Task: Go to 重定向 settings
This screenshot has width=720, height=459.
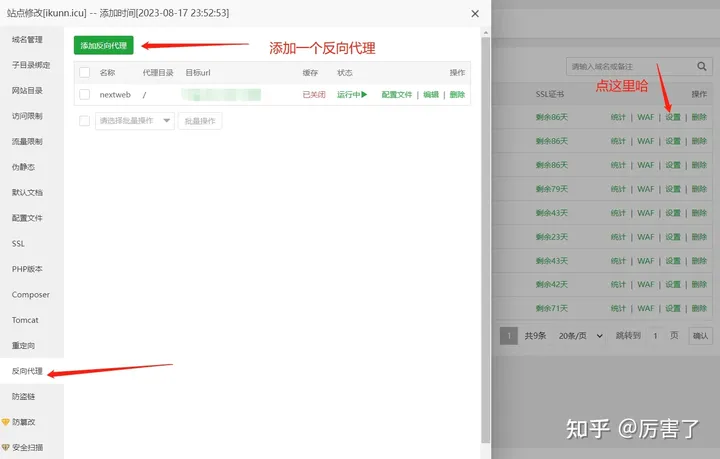Action: coord(23,346)
